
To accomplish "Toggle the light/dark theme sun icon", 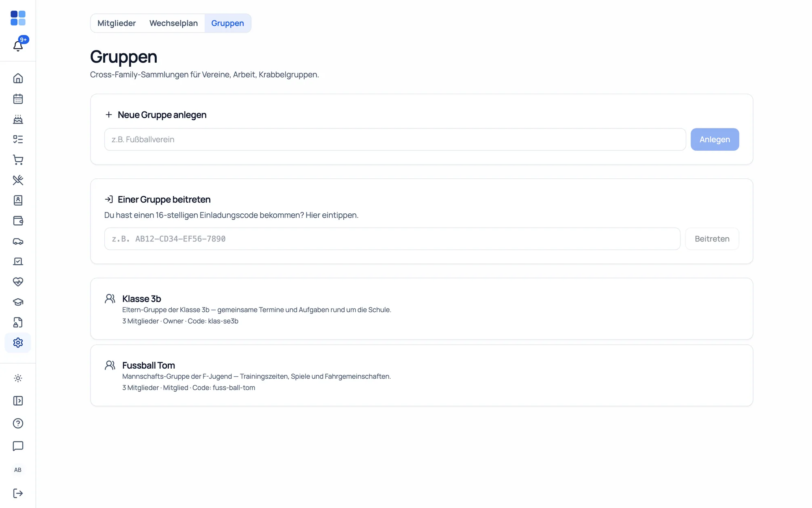I will pos(18,378).
